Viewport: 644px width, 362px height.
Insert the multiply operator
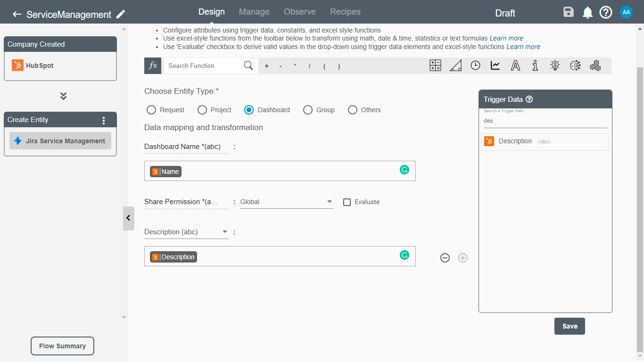295,66
